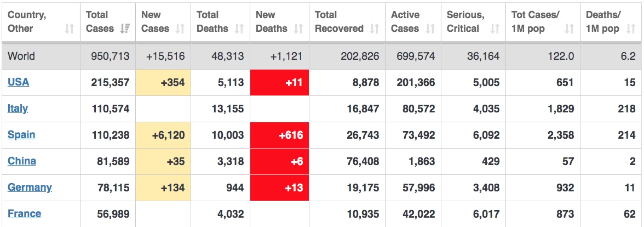Click sort arrows next to Total Deaths
The height and width of the screenshot is (227, 644).
(239, 29)
